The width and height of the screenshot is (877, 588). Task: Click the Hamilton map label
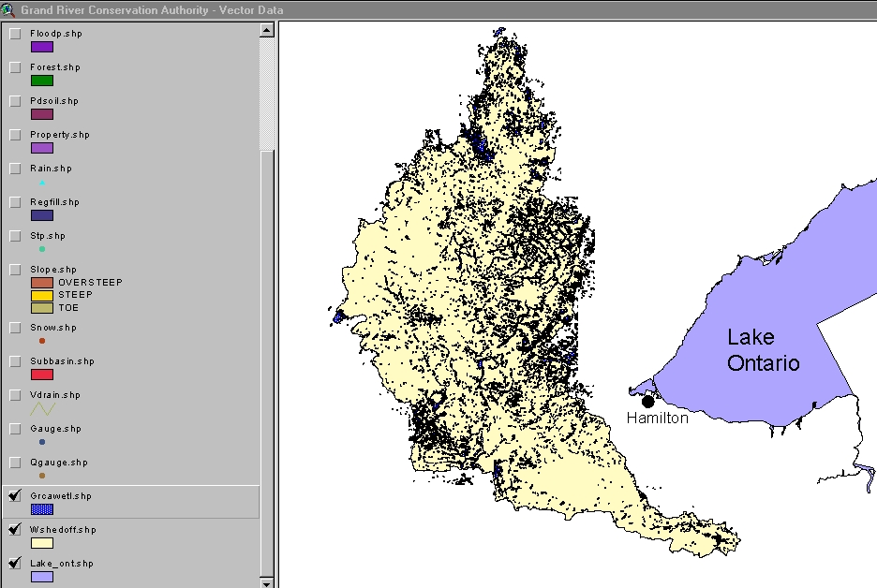pos(657,419)
